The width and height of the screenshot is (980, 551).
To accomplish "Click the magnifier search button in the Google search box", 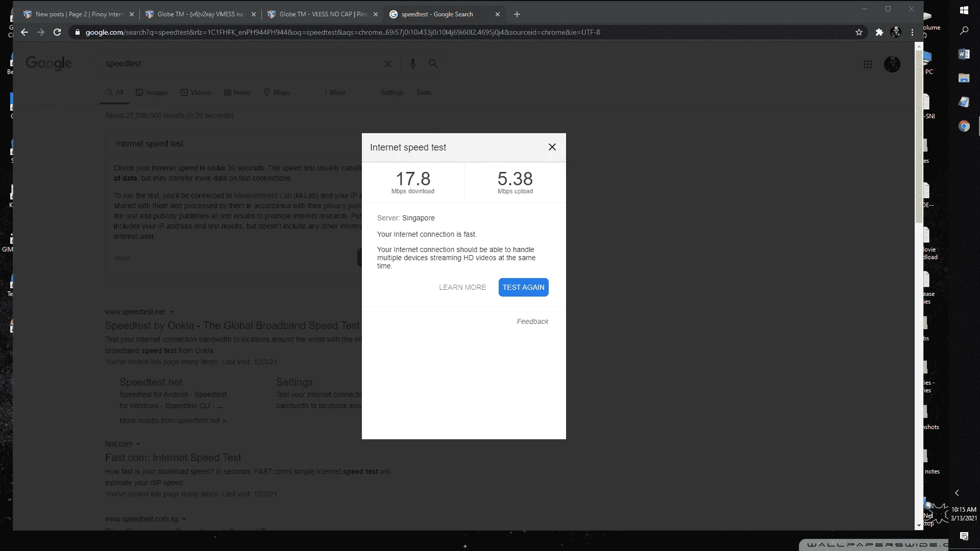I will click(x=433, y=64).
